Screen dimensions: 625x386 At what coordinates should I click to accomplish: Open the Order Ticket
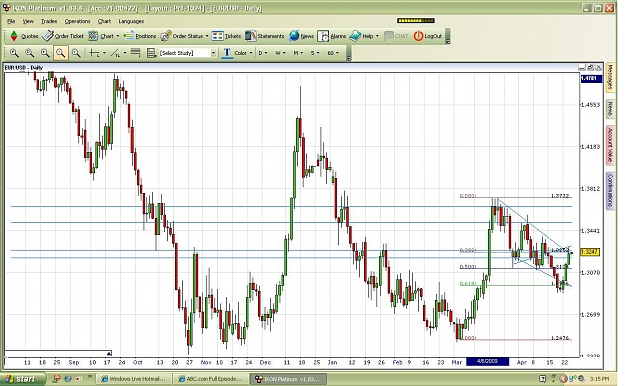pos(63,36)
